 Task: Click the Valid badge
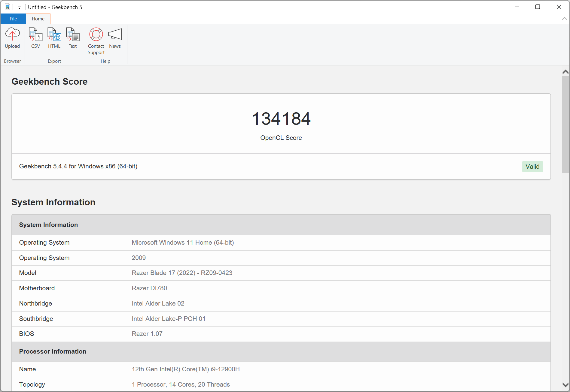(x=532, y=167)
